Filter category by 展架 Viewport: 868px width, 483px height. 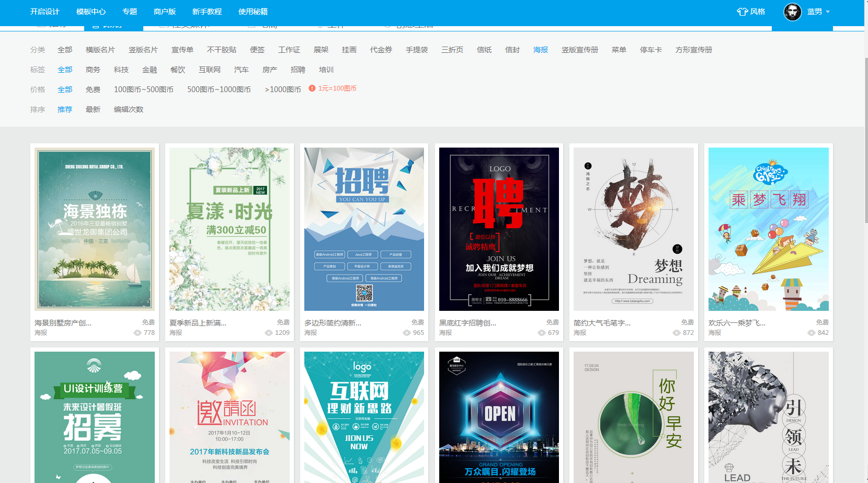coord(321,50)
